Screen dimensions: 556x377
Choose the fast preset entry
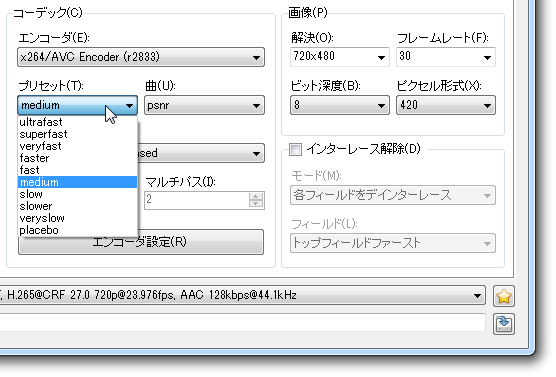click(x=77, y=170)
